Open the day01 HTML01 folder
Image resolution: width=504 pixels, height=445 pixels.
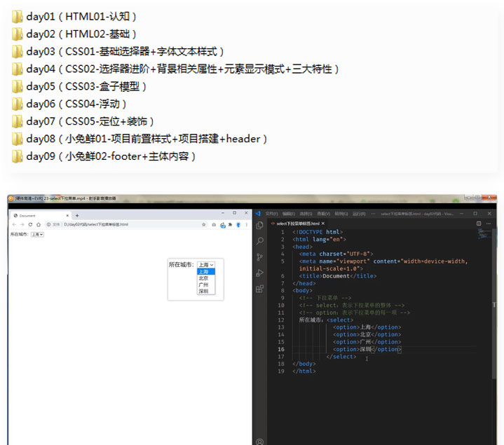coord(74,16)
